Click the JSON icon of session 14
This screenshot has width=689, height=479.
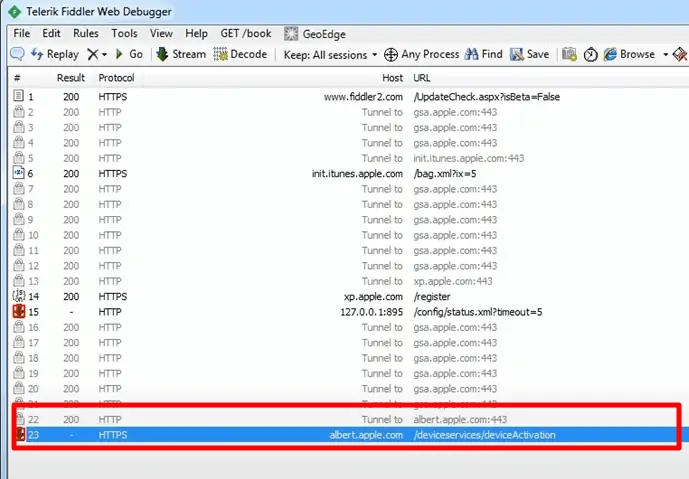[x=18, y=295]
